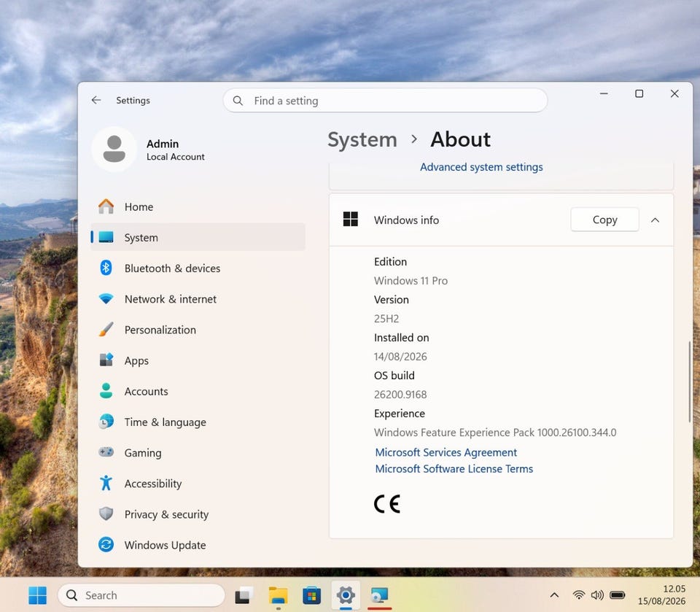Click the Find a setting search box
Screen dimensions: 700x612
coord(385,101)
